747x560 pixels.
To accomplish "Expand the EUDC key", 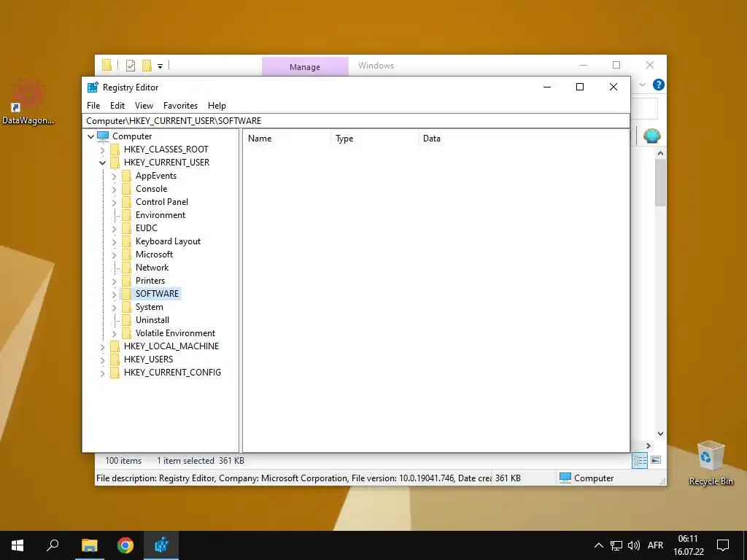I will pyautogui.click(x=115, y=228).
